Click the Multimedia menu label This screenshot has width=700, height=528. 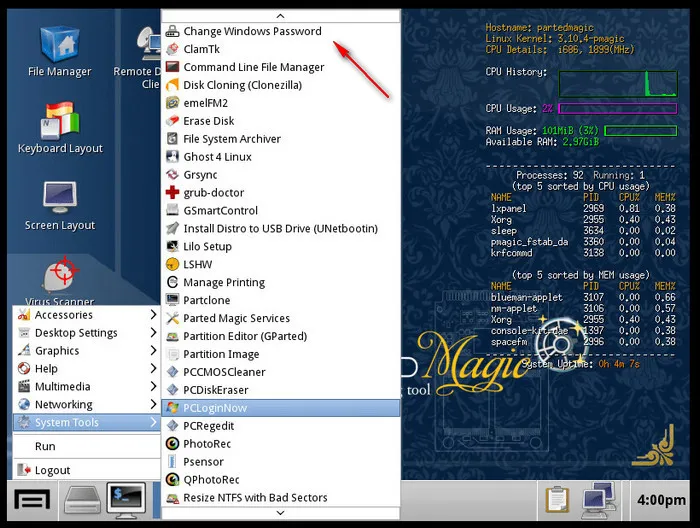coord(62,387)
